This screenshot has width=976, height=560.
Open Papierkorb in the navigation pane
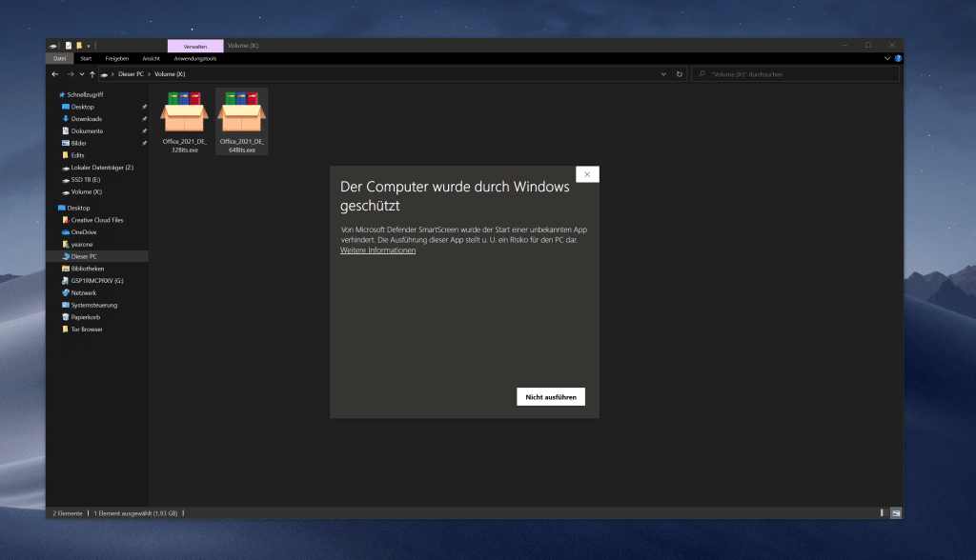point(85,317)
